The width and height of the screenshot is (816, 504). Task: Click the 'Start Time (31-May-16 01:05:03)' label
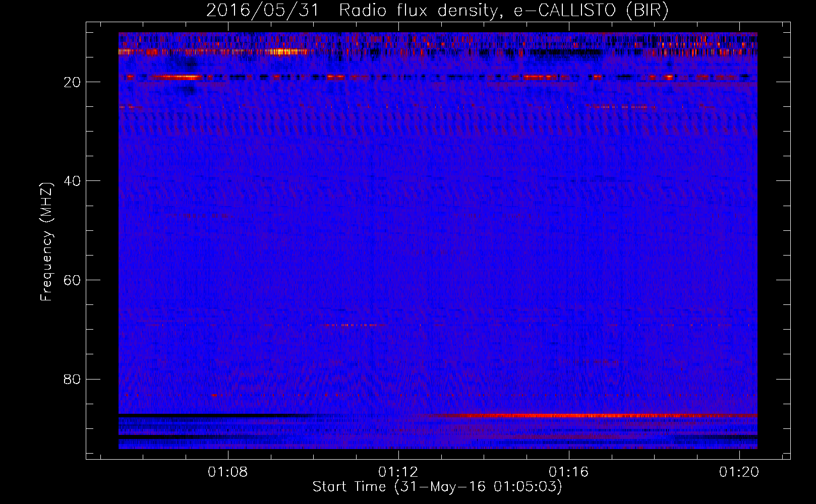click(x=437, y=487)
